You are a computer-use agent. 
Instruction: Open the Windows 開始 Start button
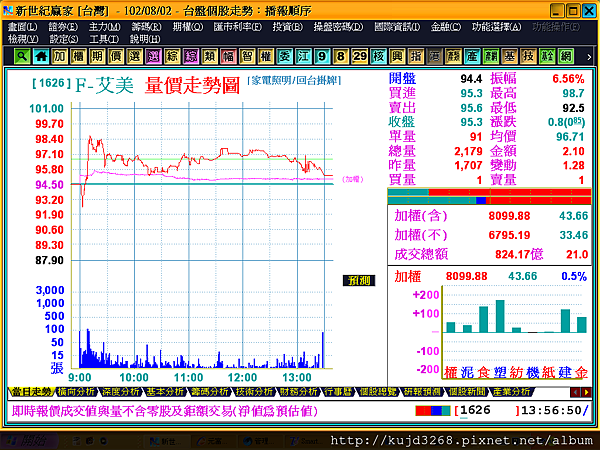tap(29, 441)
